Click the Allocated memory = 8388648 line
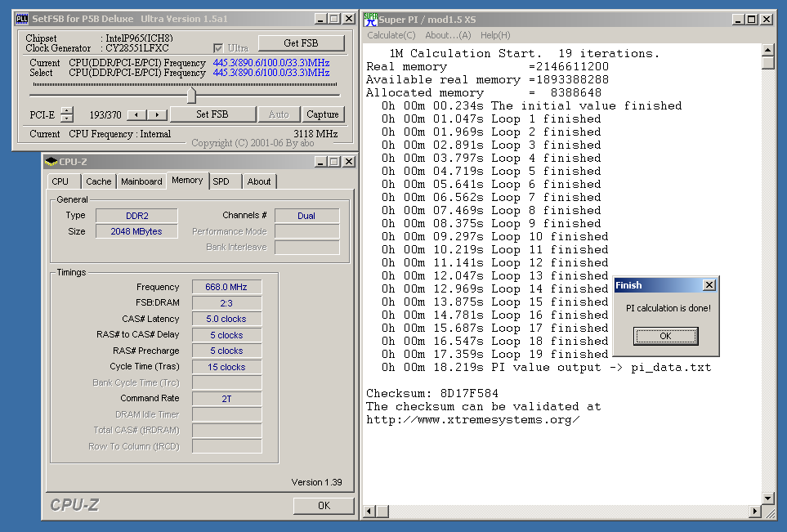 point(484,92)
